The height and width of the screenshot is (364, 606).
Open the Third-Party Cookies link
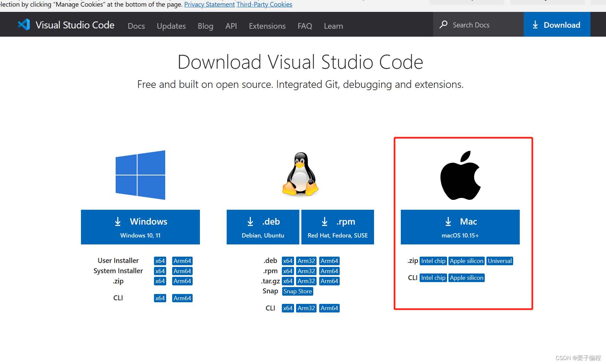pos(264,4)
